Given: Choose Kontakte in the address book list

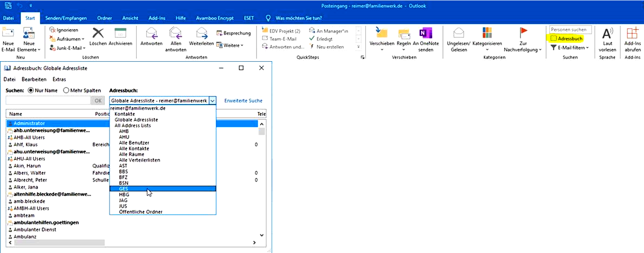Looking at the screenshot, I should point(124,114).
